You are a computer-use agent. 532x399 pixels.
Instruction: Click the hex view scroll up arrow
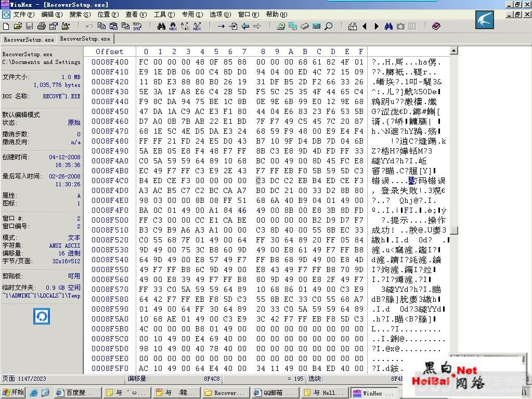click(453, 51)
